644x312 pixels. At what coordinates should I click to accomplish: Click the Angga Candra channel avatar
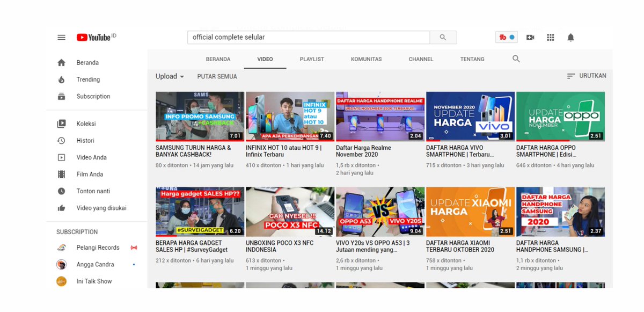coord(61,264)
